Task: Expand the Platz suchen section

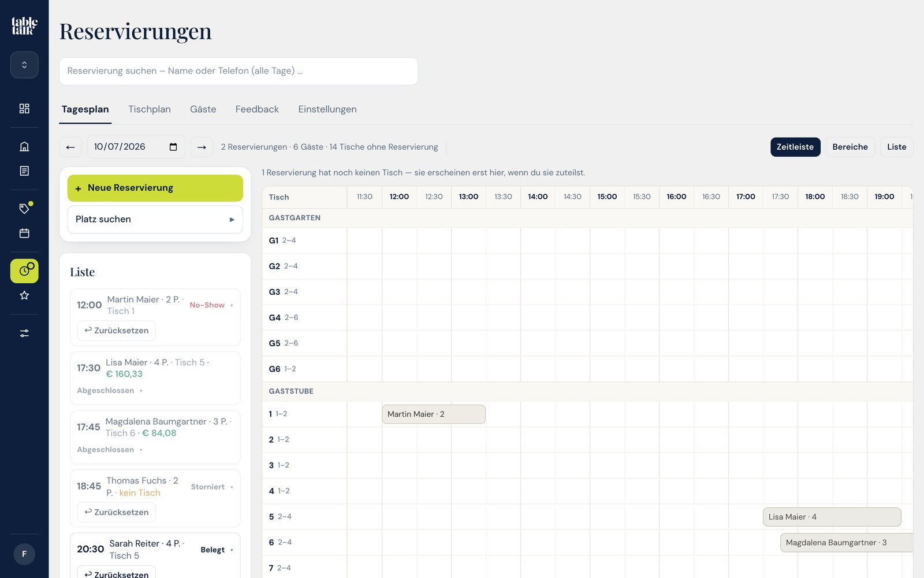Action: click(155, 220)
